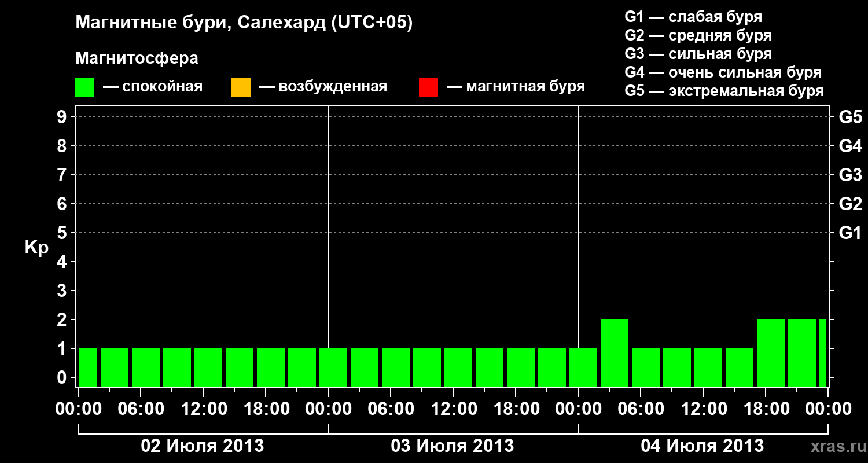
Task: Click the '— спокойная' legend label
Action: click(153, 87)
